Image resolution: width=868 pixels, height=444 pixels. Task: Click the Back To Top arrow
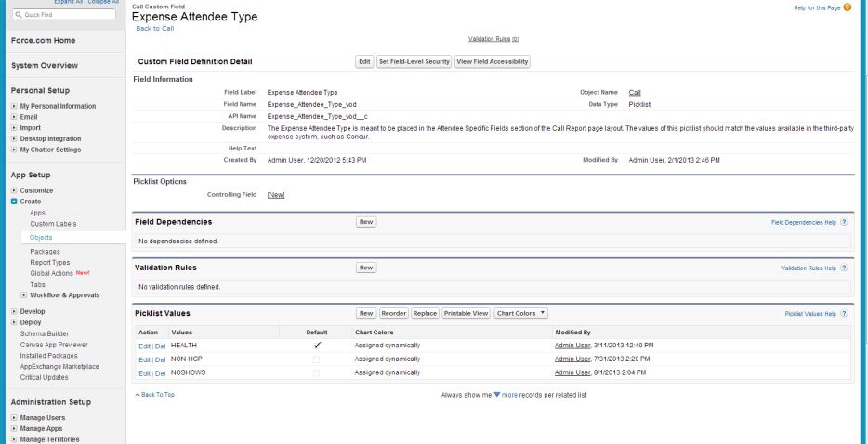click(138, 395)
